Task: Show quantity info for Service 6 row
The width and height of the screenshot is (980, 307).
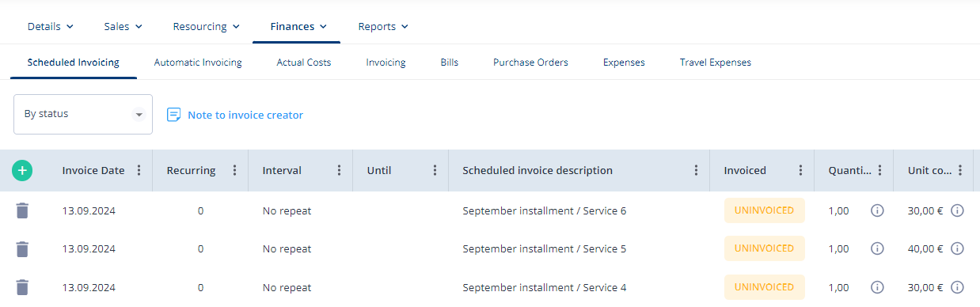Action: tap(877, 210)
